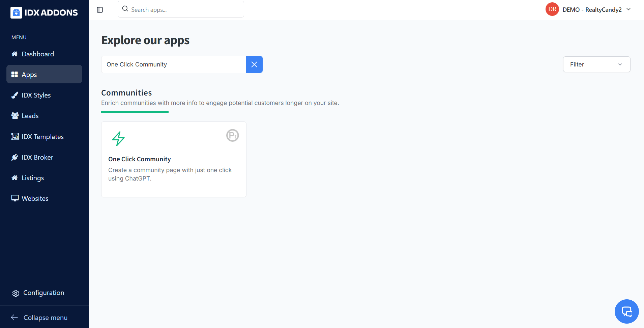Viewport: 644px width, 328px height.
Task: Click the DR user avatar
Action: pyautogui.click(x=552, y=9)
